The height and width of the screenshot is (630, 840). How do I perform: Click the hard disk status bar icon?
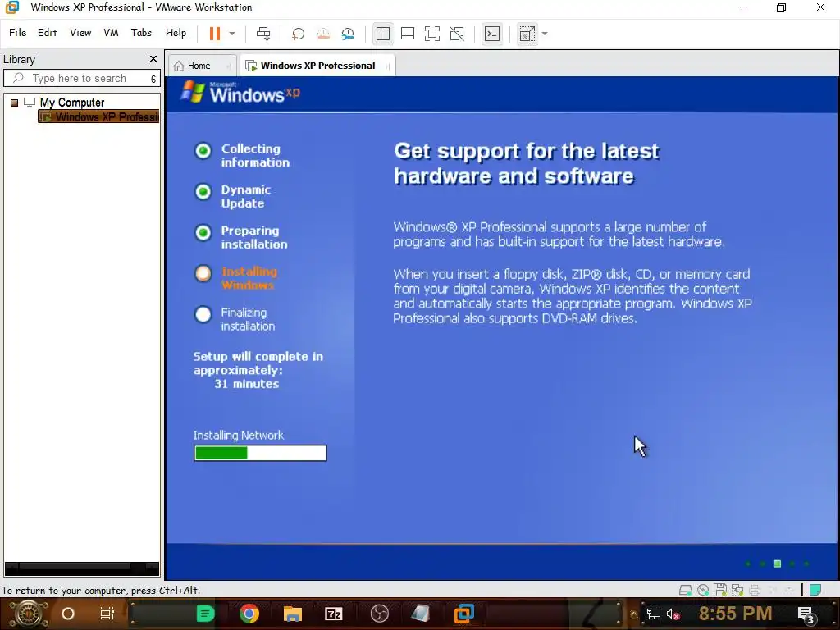(685, 591)
